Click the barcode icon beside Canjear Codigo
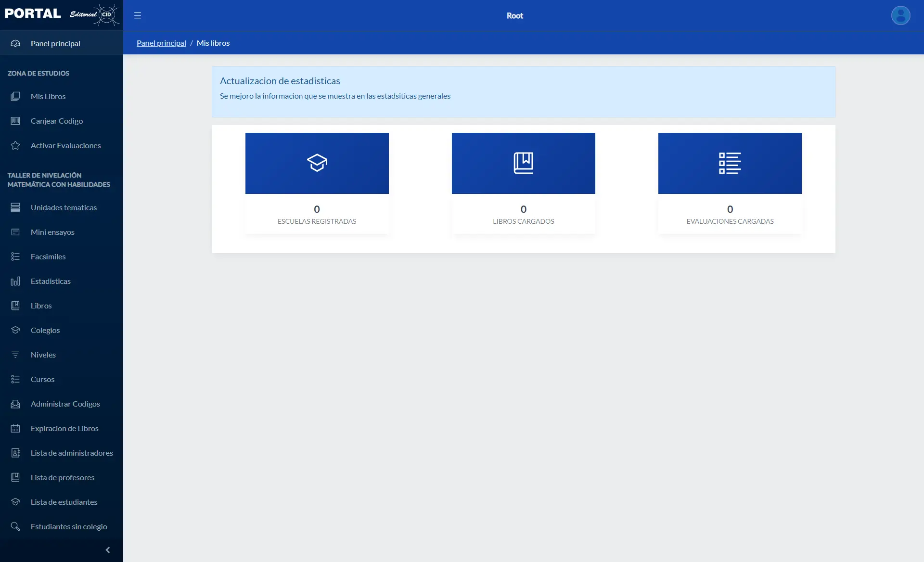The image size is (924, 562). tap(15, 121)
